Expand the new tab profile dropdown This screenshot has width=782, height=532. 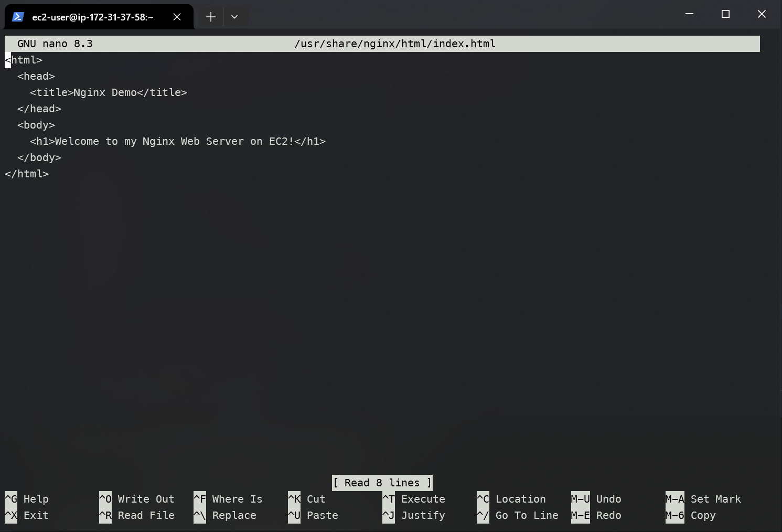[x=234, y=17]
